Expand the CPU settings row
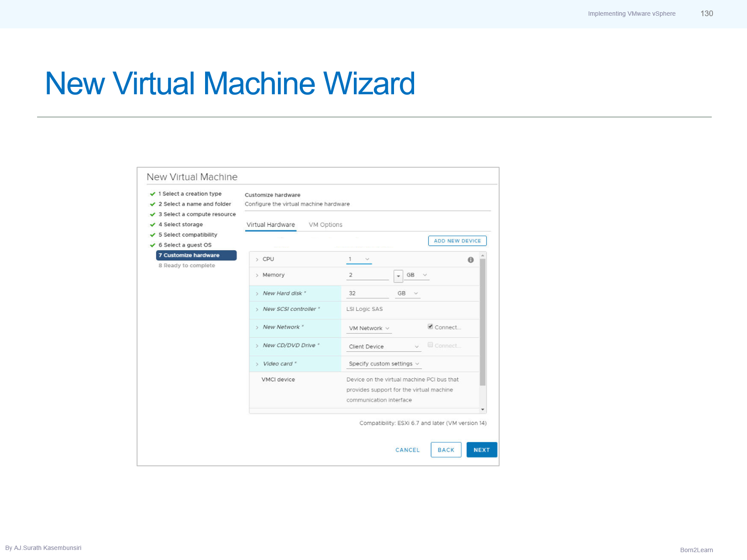 pyautogui.click(x=257, y=259)
